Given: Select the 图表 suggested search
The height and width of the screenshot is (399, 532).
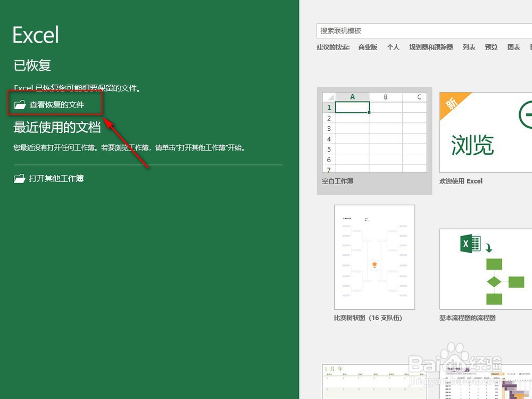Looking at the screenshot, I should point(514,47).
